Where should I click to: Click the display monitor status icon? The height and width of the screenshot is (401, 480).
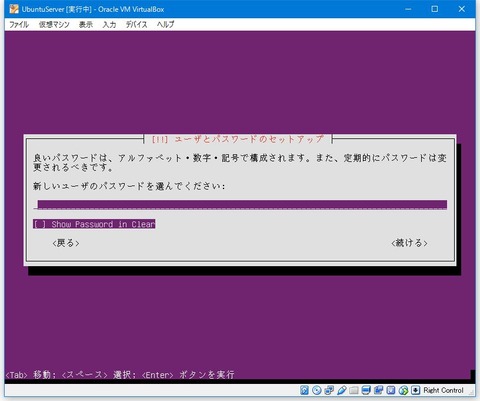point(366,390)
